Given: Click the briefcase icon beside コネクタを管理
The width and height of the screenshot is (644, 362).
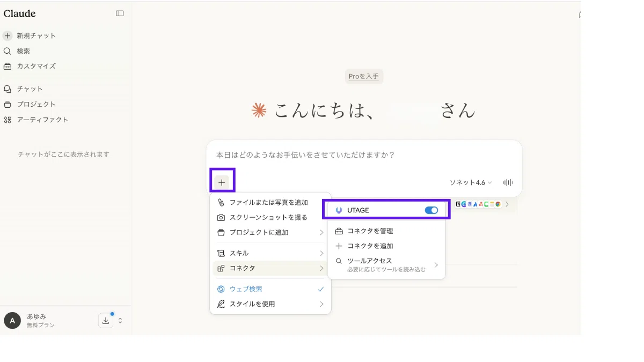Looking at the screenshot, I should pos(339,231).
